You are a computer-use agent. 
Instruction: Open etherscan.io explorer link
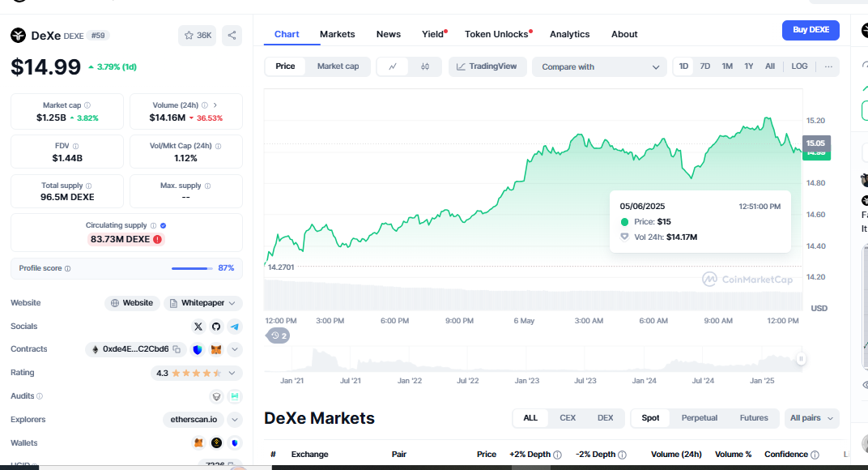click(x=194, y=420)
